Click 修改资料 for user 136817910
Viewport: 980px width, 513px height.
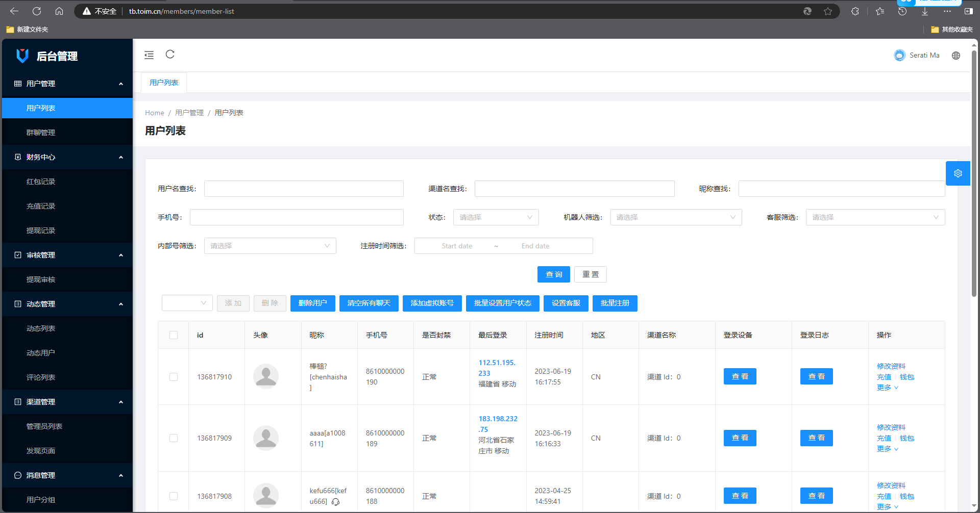[x=891, y=366]
